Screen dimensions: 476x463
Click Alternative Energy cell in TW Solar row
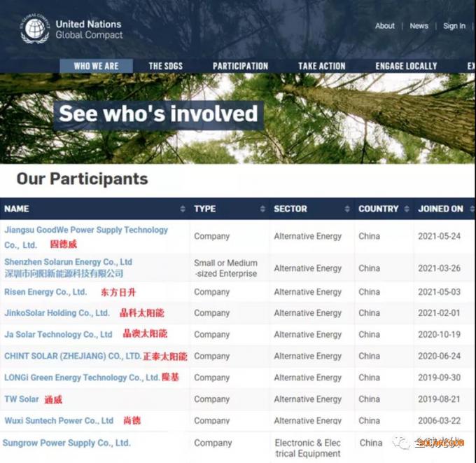[307, 399]
